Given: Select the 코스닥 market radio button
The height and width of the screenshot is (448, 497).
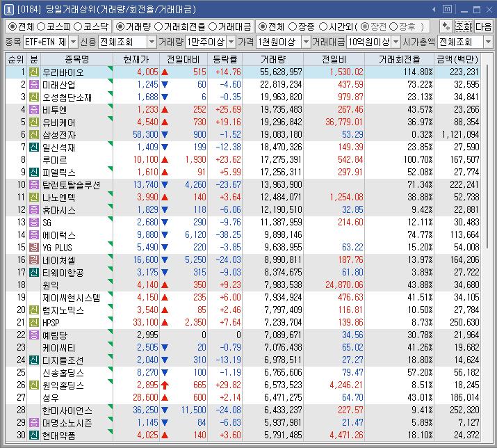Looking at the screenshot, I should click(x=78, y=26).
